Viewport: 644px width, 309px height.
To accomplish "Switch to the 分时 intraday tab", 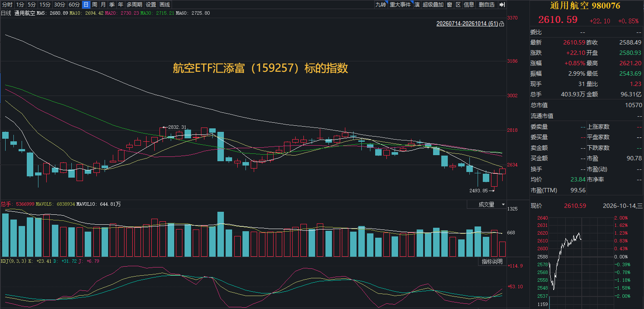I will tap(7, 5).
